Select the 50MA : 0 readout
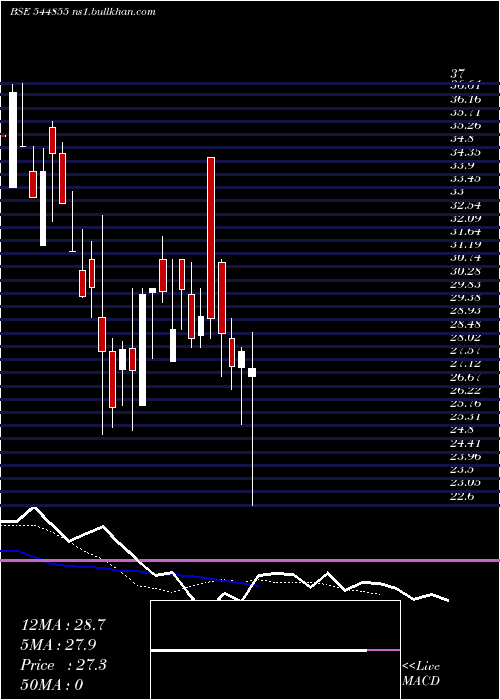Screen dimensions: 500x700 tap(52, 685)
